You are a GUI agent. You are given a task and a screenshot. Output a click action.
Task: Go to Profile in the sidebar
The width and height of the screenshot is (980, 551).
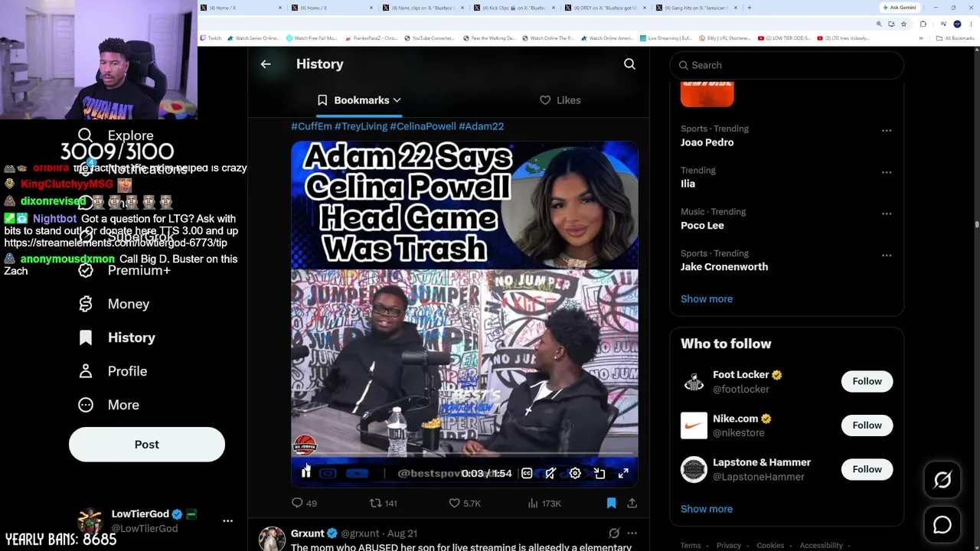point(113,371)
